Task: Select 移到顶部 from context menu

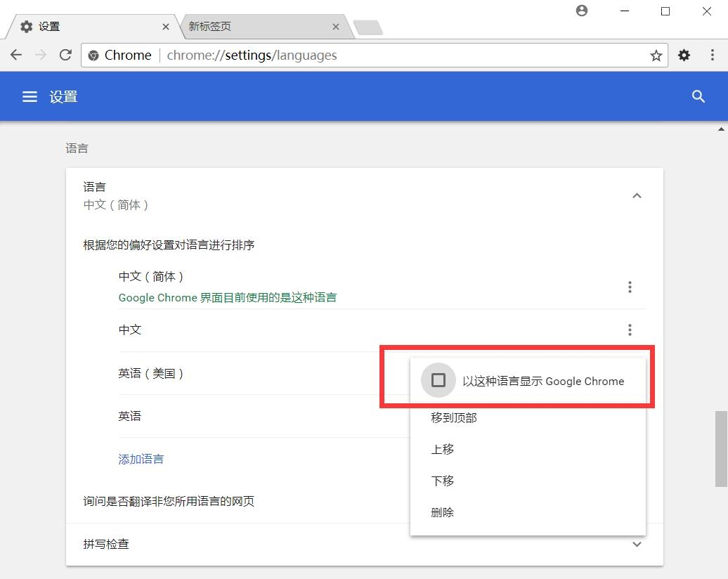Action: [x=454, y=417]
